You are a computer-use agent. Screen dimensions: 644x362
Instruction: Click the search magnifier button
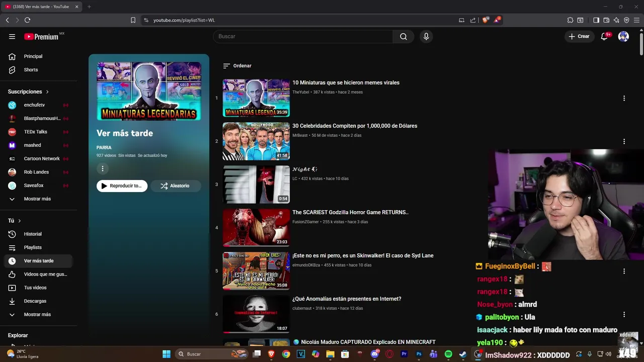pyautogui.click(x=404, y=36)
